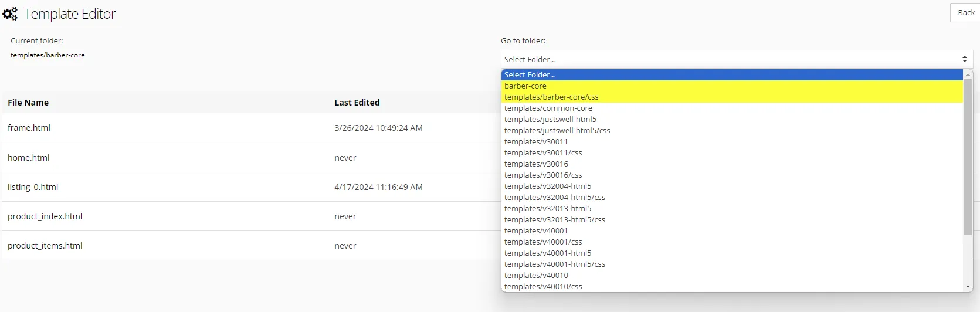This screenshot has width=980, height=312.
Task: Pick templates/justswell-html5 from dropdown list
Action: (x=550, y=119)
